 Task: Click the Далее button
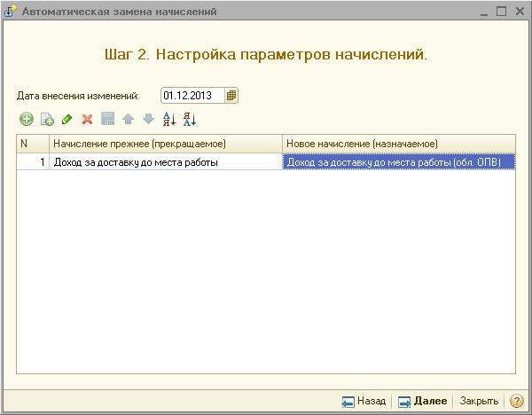pyautogui.click(x=423, y=401)
